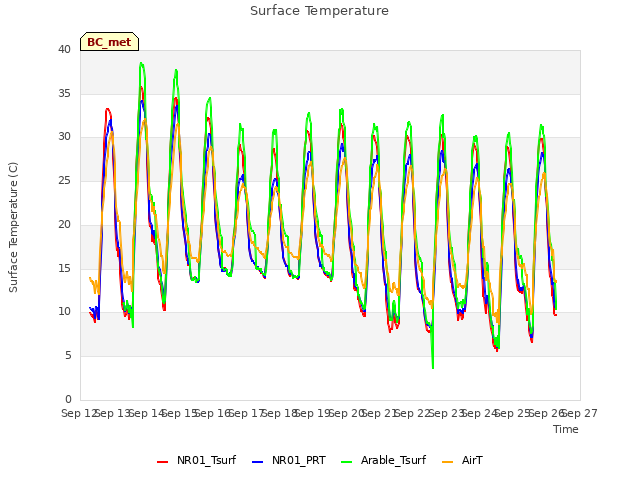Screen dimensions: 640x480
Task: Click the vertical axis label Surface Temperature (C)
Action: (13, 227)
